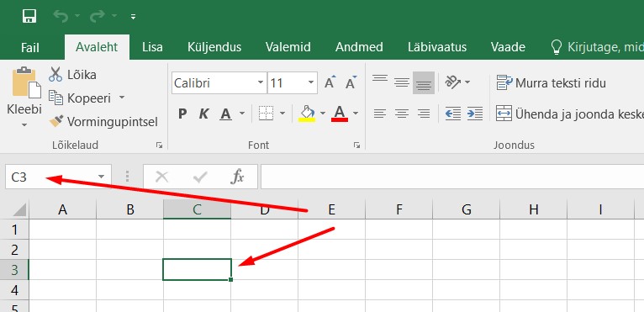Open the Fail menu
644x312 pixels.
coord(30,47)
